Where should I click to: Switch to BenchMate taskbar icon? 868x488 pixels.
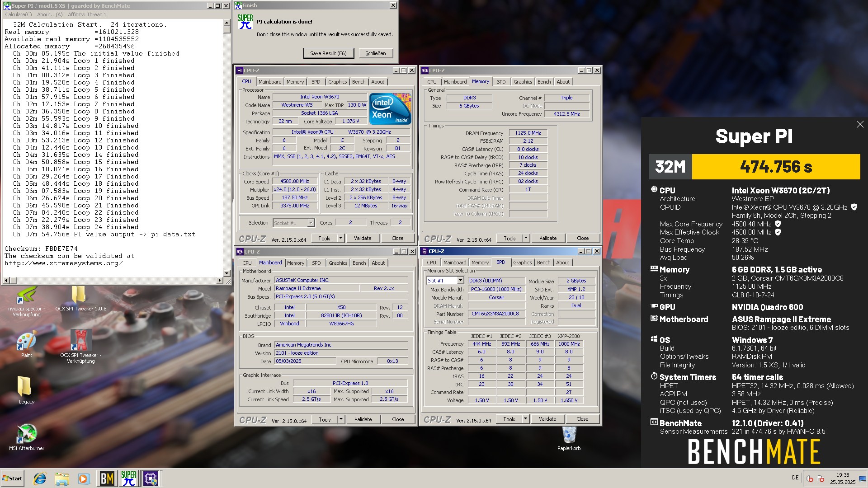[x=107, y=478]
